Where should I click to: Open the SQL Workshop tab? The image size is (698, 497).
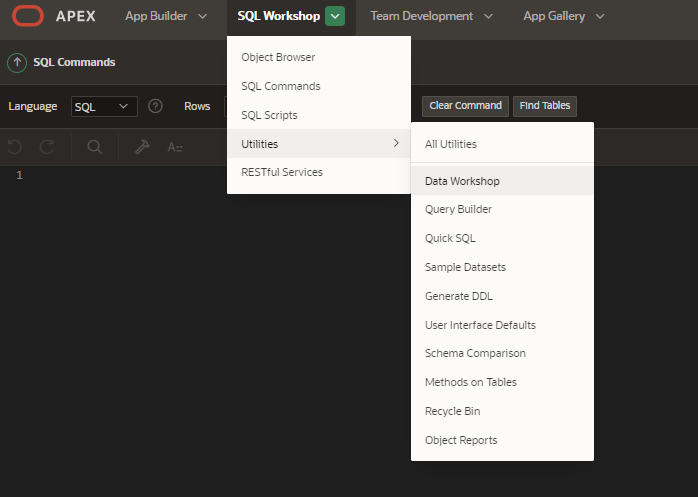[279, 16]
